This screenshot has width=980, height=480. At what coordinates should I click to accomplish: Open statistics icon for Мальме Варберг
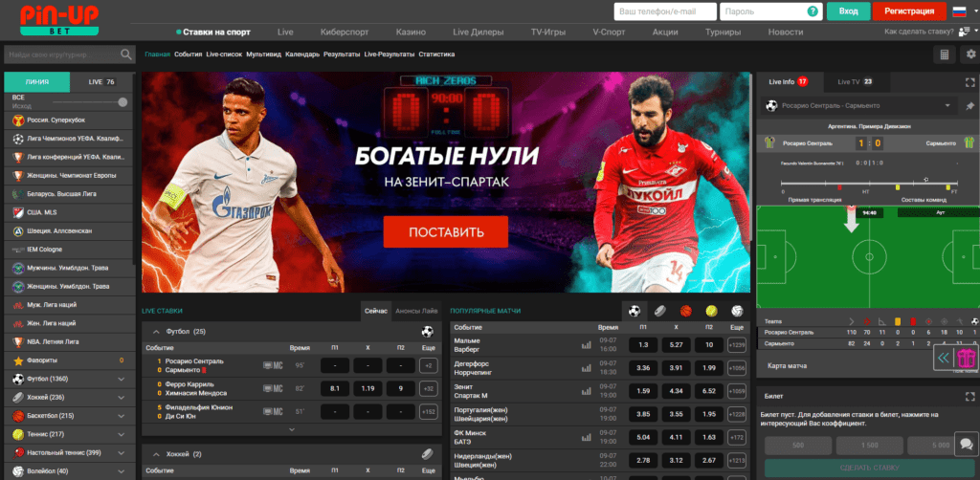pos(587,344)
